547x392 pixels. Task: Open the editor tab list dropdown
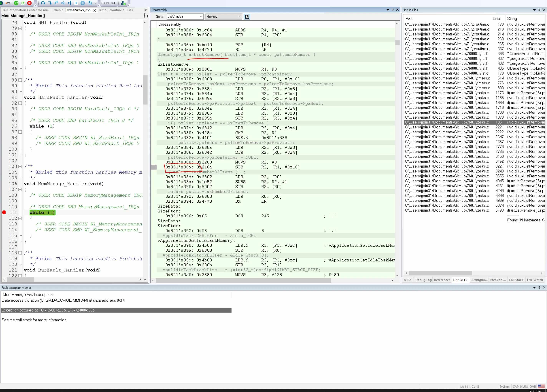[x=146, y=10]
